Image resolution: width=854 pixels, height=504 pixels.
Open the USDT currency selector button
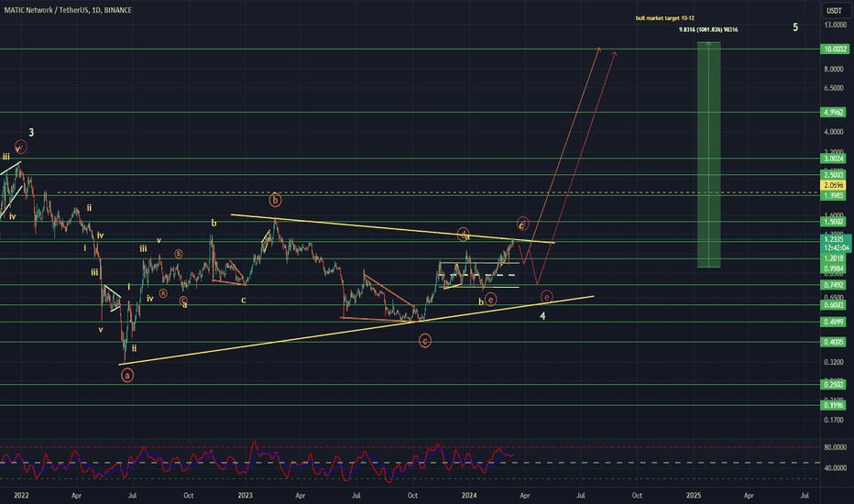[836, 10]
